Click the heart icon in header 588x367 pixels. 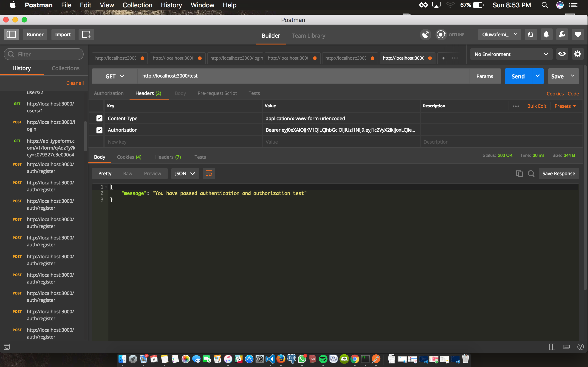point(578,34)
